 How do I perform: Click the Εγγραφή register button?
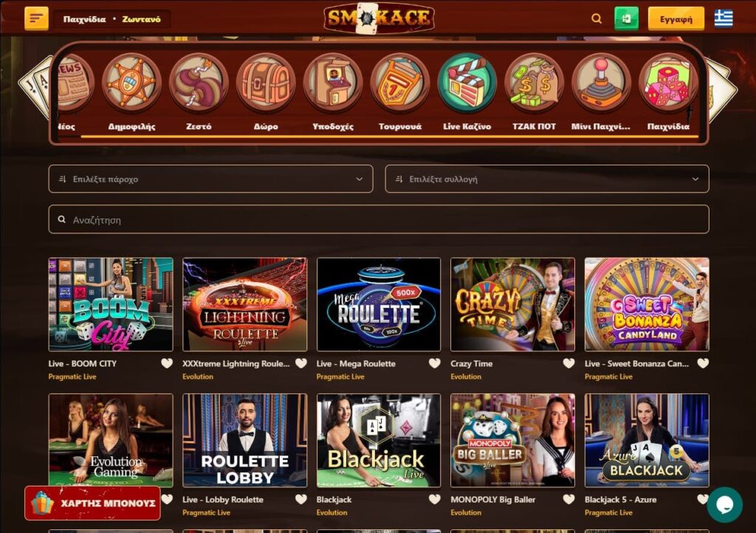coord(676,18)
